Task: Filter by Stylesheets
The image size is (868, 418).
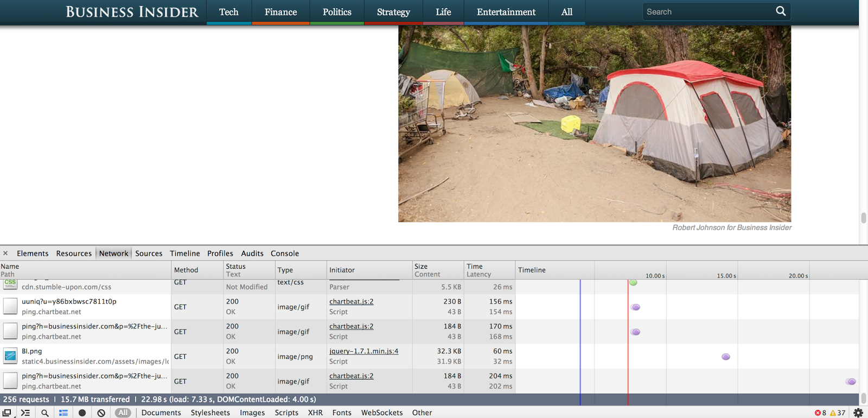Action: 210,413
